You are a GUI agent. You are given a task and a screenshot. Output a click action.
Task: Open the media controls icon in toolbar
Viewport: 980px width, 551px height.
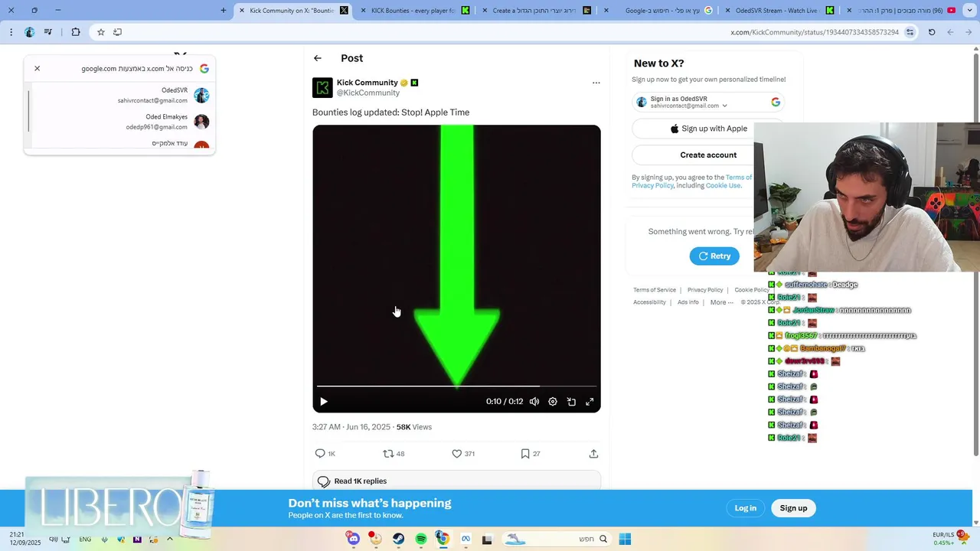tap(48, 32)
